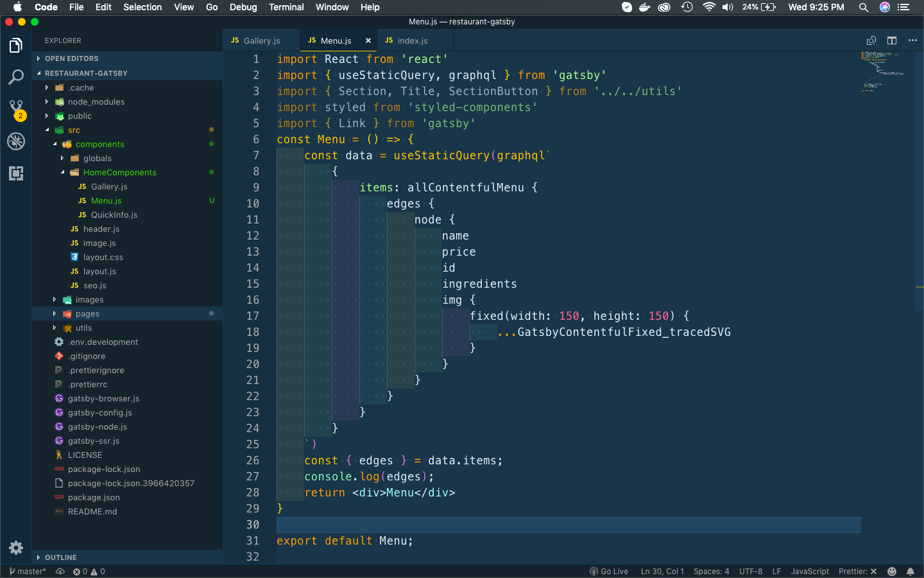Screen dimensions: 924x578
Task: Switch to the index.js tab
Action: pyautogui.click(x=415, y=40)
